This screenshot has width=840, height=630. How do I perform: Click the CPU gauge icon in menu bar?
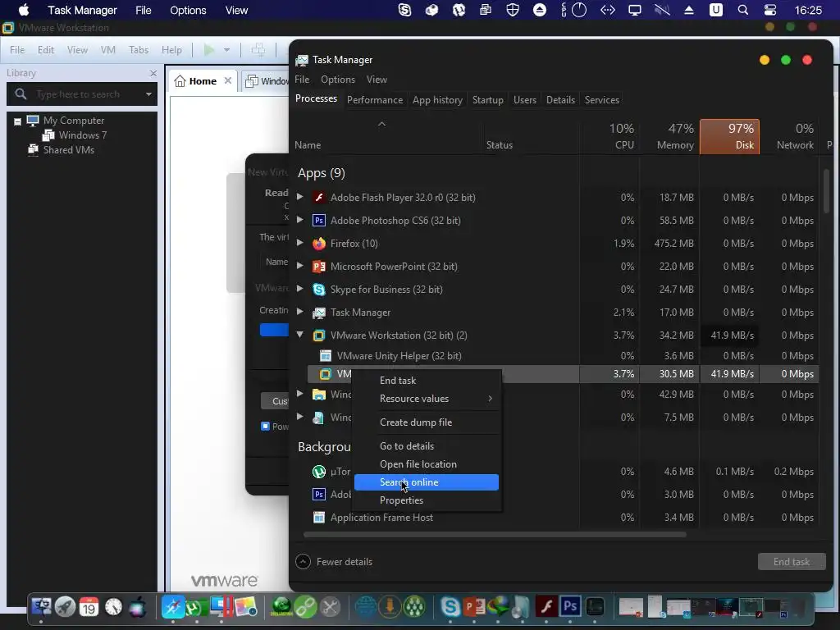[579, 10]
